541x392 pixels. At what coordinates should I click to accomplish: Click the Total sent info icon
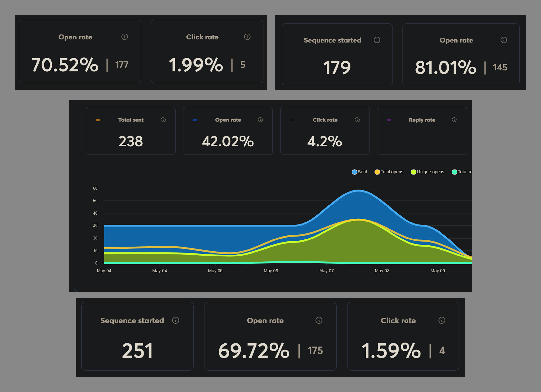point(163,120)
